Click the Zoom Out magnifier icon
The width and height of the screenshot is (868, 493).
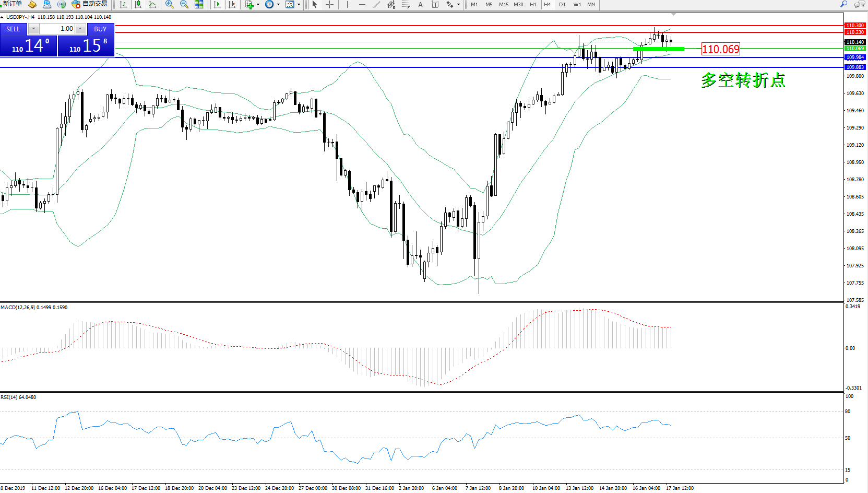184,5
